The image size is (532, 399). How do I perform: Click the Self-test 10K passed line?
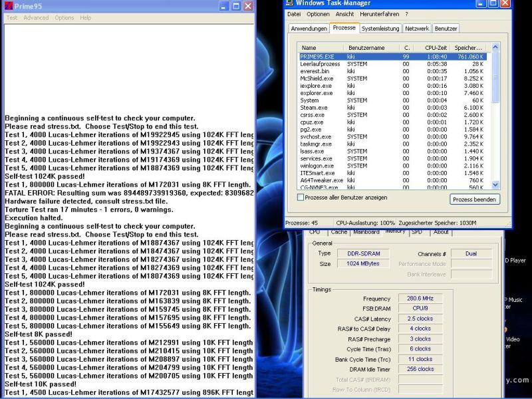click(x=41, y=384)
